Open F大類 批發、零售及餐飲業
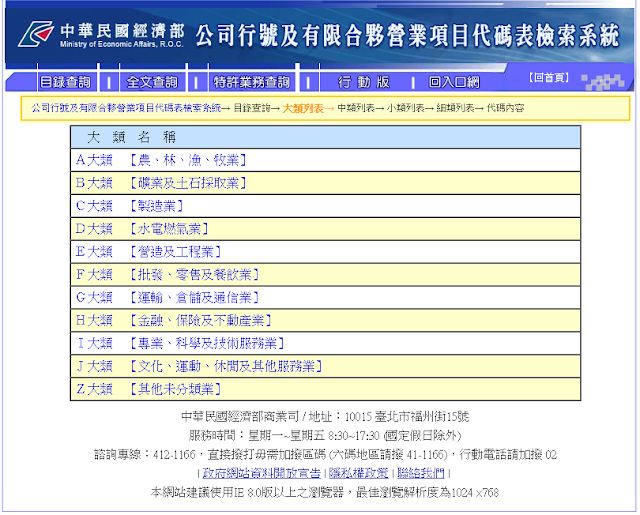This screenshot has width=640, height=515. 167,274
